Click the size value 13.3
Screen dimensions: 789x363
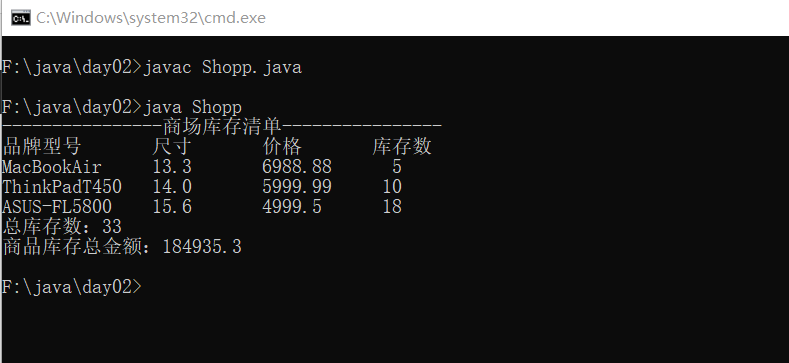(x=172, y=167)
